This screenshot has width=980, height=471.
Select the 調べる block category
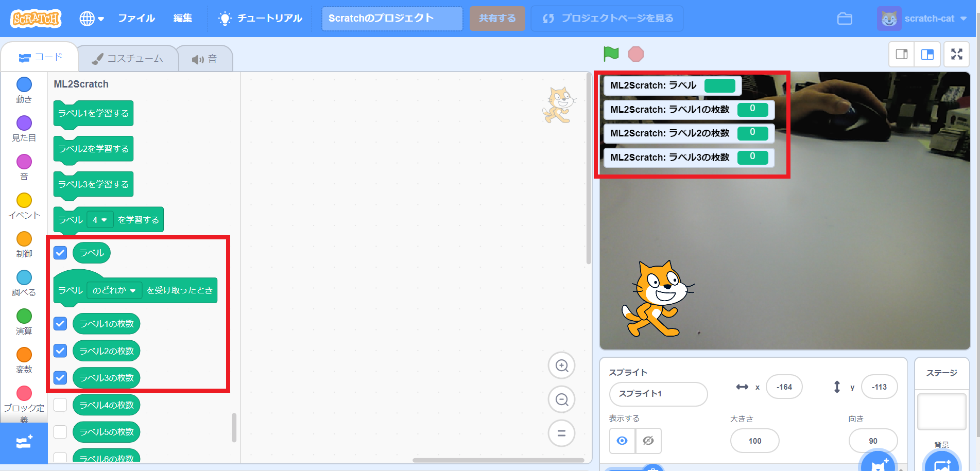(24, 283)
